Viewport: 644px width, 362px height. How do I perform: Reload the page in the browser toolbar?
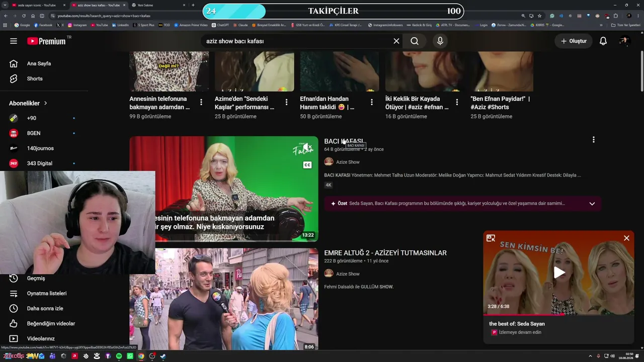24,16
